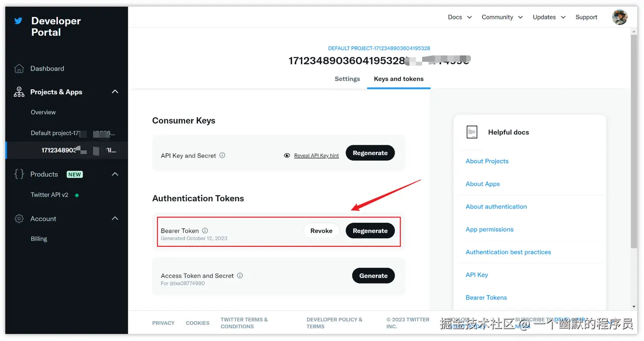Viewport: 644px width, 341px height.
Task: Click the Consumer Keys heading
Action: click(x=184, y=120)
